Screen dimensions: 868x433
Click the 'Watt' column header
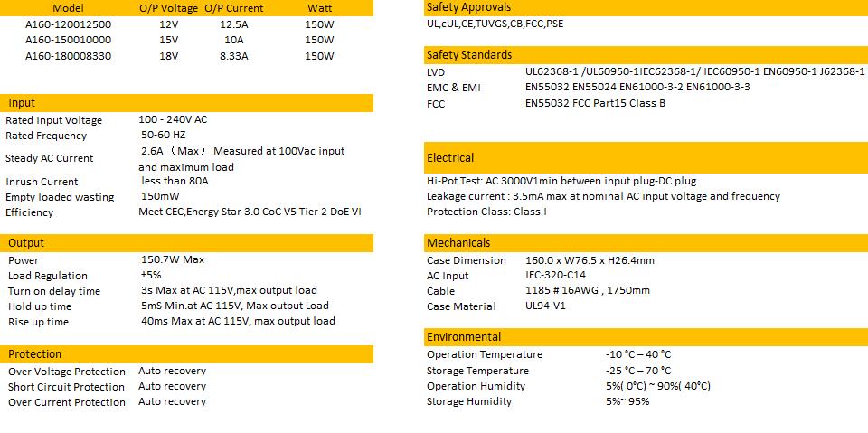320,8
